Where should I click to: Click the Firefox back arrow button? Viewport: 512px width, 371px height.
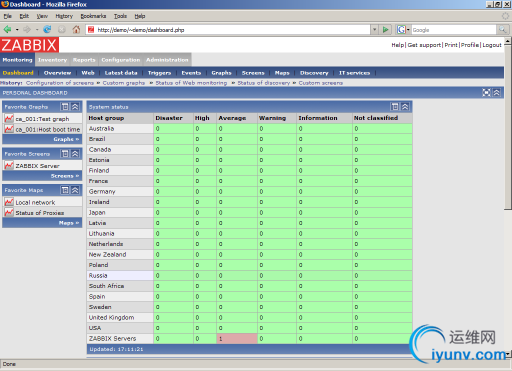(x=7, y=30)
